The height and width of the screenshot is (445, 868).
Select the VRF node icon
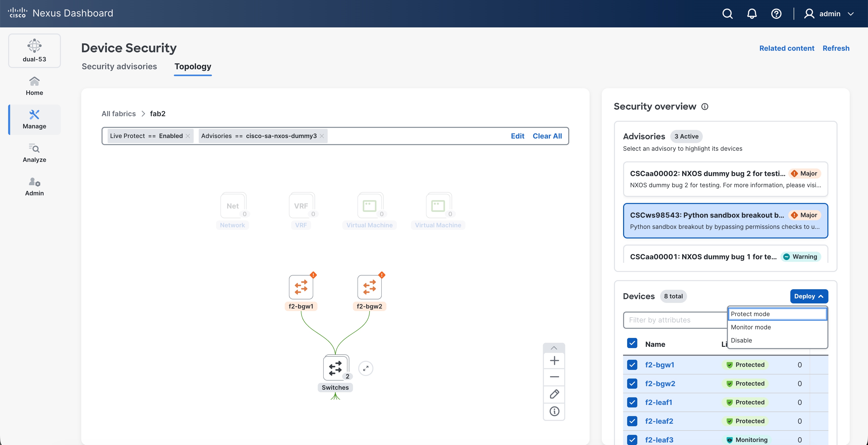tap(301, 206)
